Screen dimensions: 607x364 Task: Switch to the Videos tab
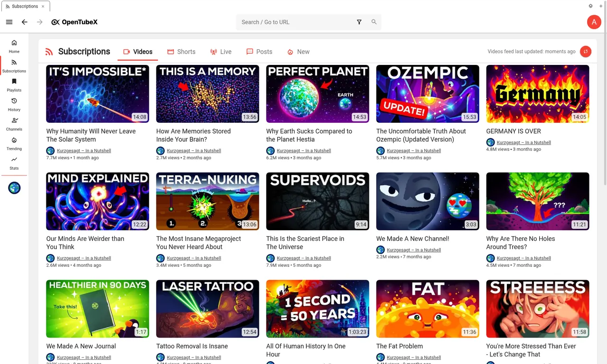(138, 52)
